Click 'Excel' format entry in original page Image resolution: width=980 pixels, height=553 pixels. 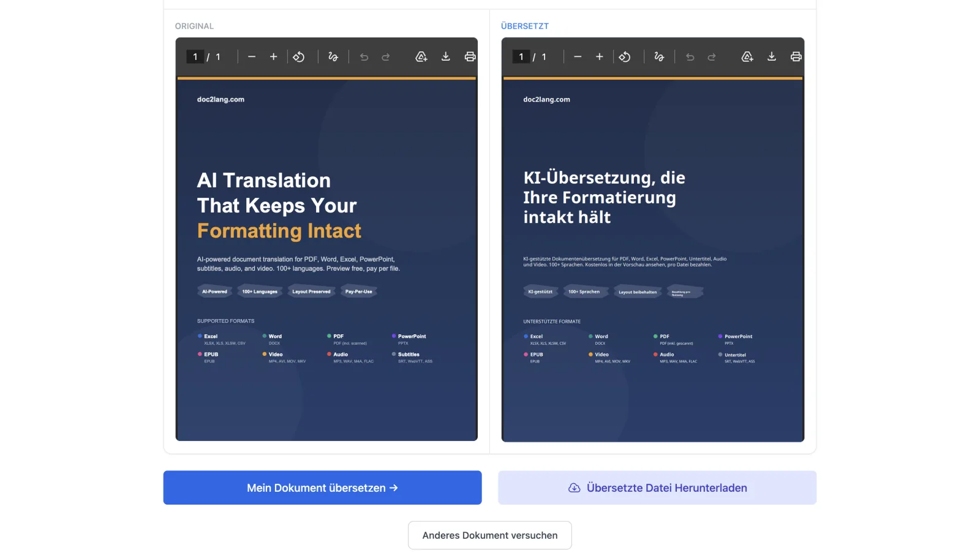221,339
